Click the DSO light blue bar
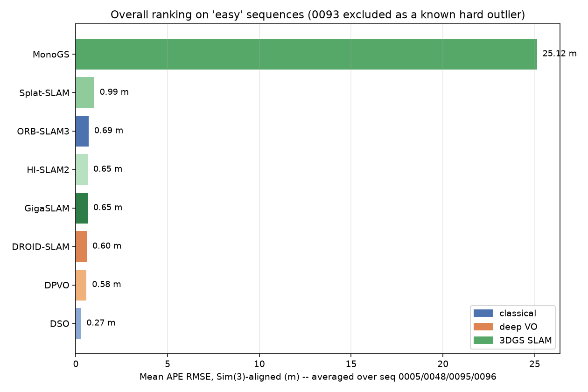588x392 pixels. point(78,323)
